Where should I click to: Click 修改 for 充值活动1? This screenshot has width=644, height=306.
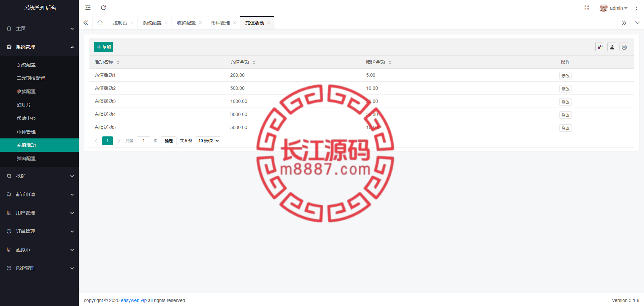565,76
